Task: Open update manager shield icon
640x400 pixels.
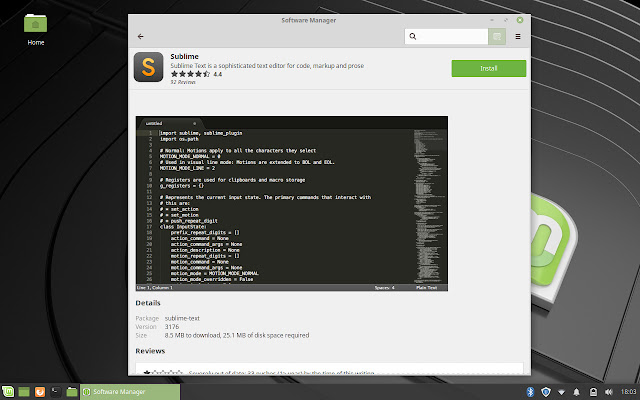Action: pos(546,392)
